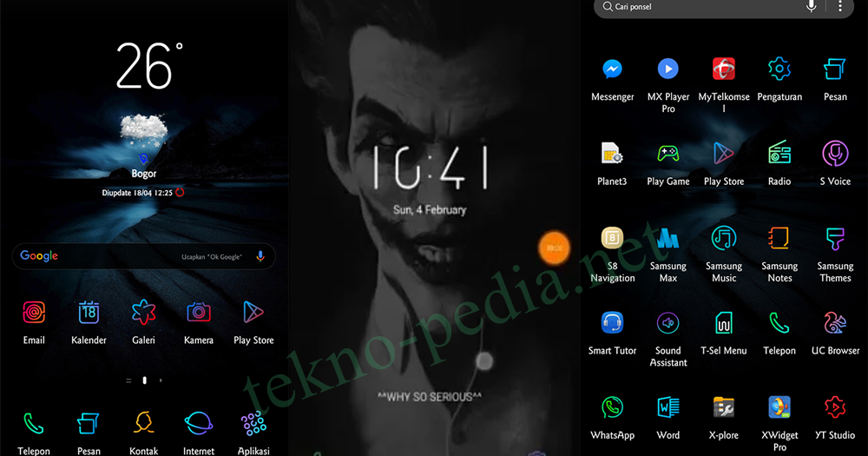Open Pengaturan settings
The height and width of the screenshot is (456, 868).
(779, 69)
